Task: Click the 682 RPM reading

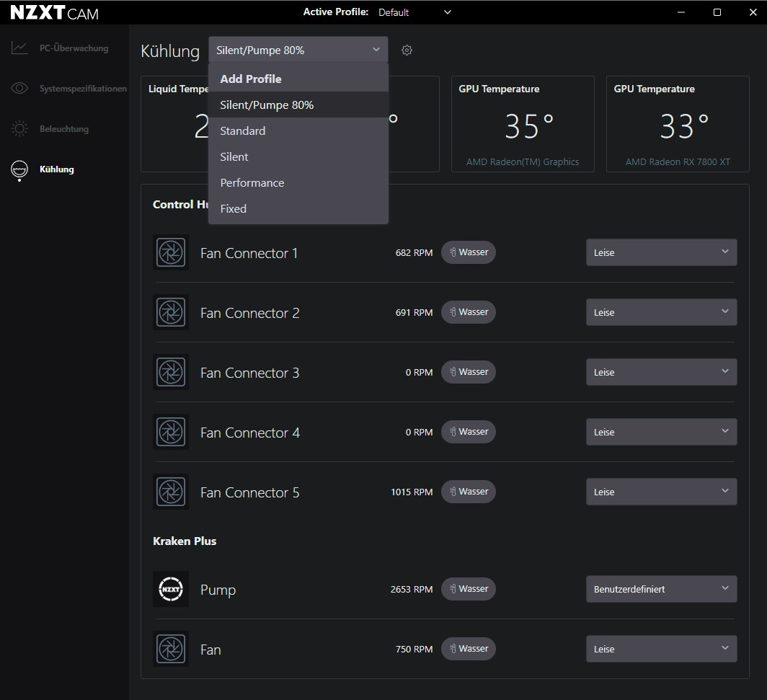Action: click(x=414, y=253)
